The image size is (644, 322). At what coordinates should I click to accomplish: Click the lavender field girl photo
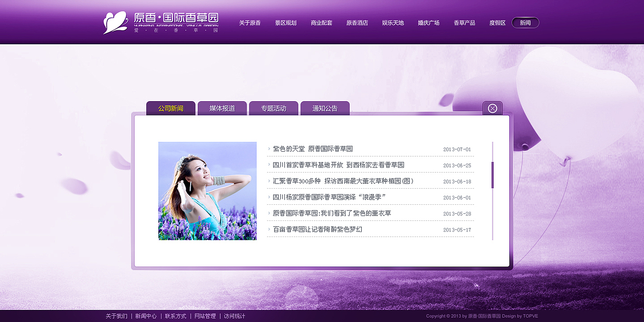(207, 191)
